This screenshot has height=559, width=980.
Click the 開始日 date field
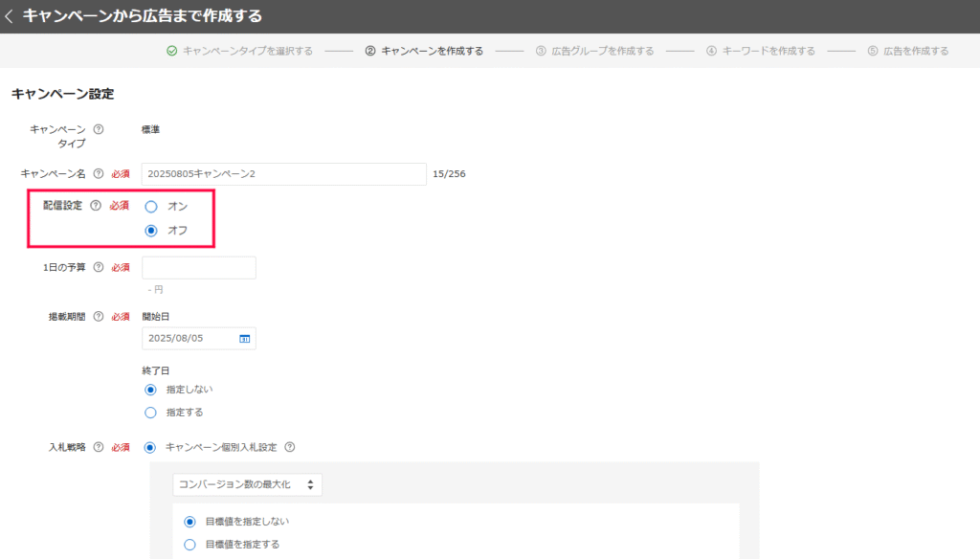188,339
